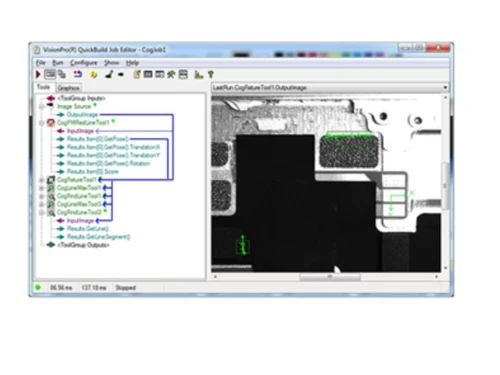Click the dark green ToolGroup Outputs arrow icon
Viewport: 500px width, 375px height.
click(x=51, y=245)
